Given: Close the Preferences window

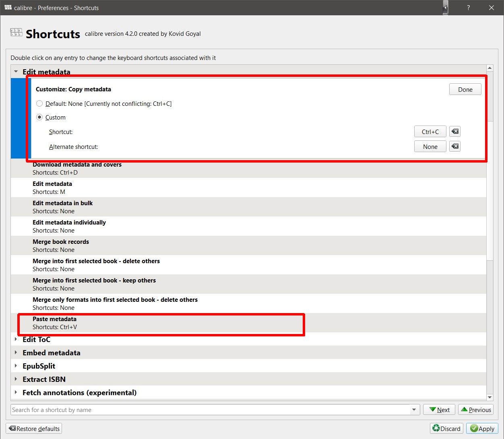Looking at the screenshot, I should coord(492,8).
